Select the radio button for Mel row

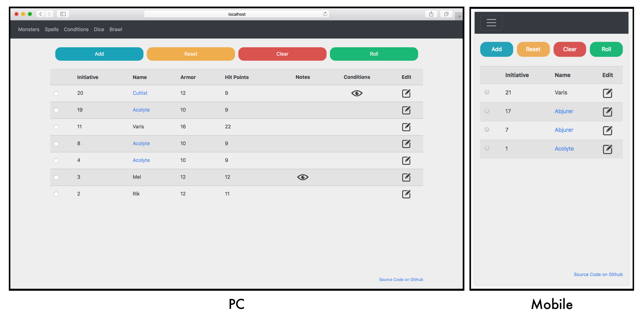pos(57,176)
